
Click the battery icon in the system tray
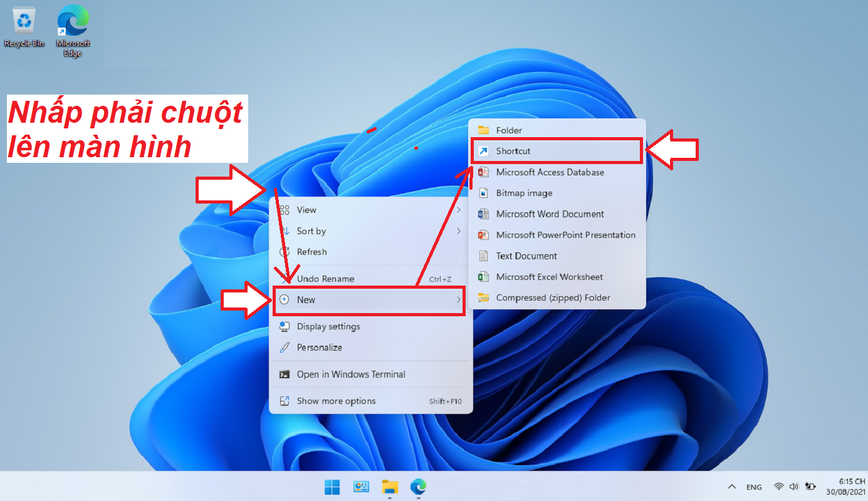[x=811, y=487]
